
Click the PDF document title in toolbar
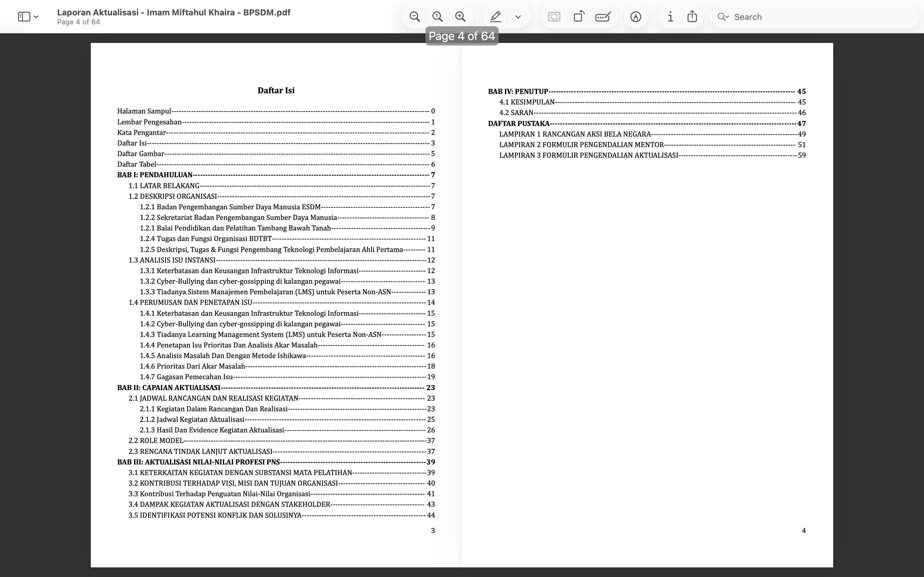[x=174, y=12]
